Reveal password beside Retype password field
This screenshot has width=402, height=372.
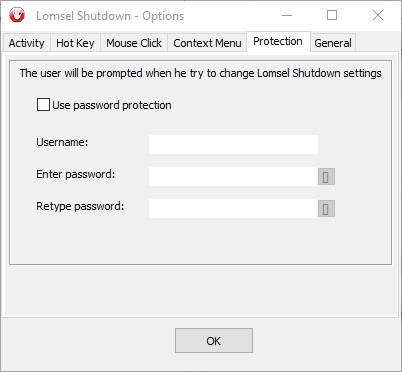pos(326,209)
